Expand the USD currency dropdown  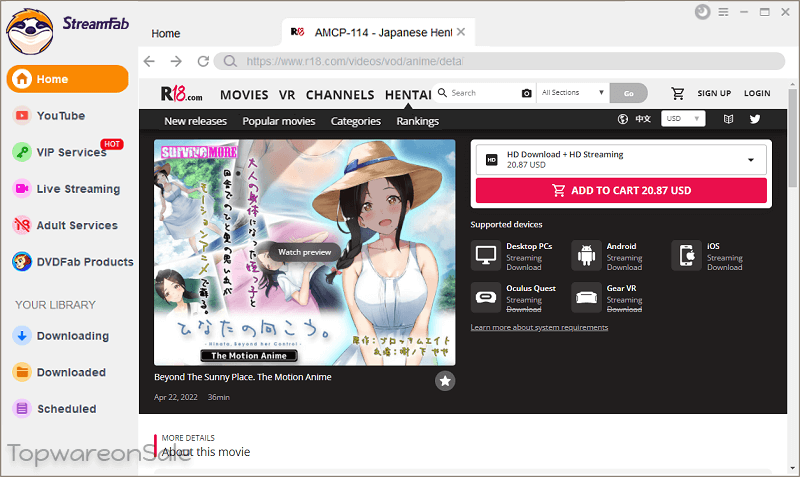[683, 119]
